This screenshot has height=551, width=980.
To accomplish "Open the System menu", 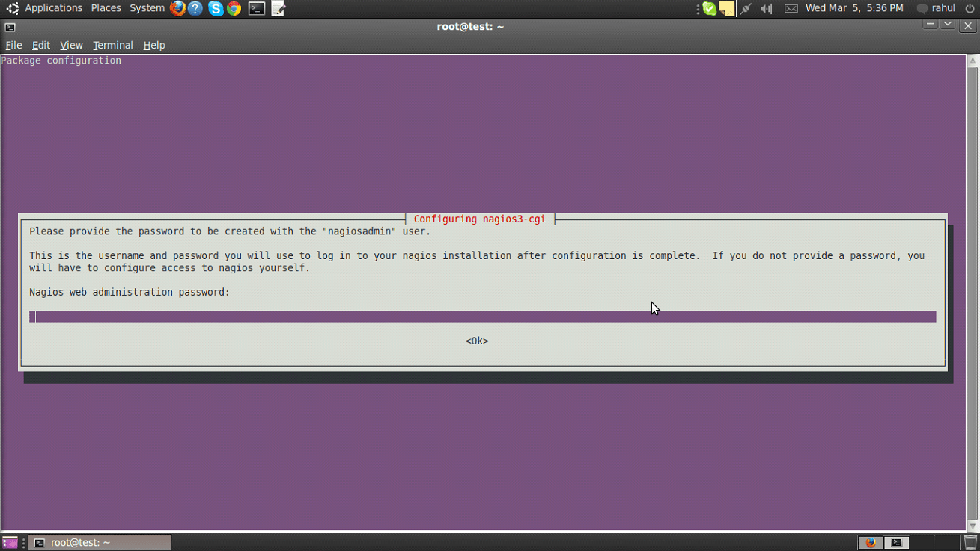I will pos(147,8).
